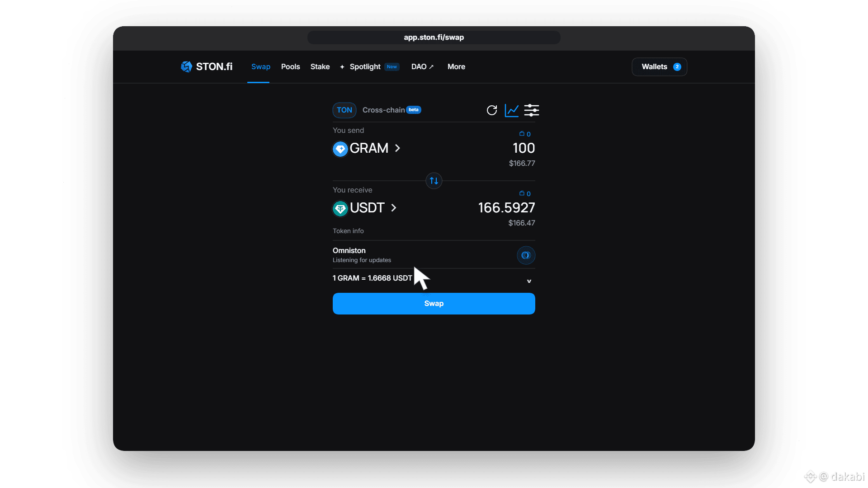Edit the send amount 100
The width and height of the screenshot is (868, 488).
pyautogui.click(x=524, y=148)
